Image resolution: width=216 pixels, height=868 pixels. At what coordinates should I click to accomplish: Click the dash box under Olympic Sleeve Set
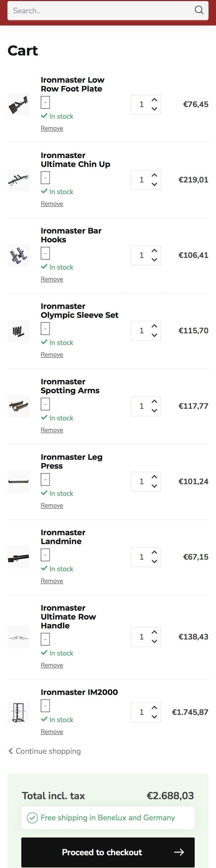[45, 329]
